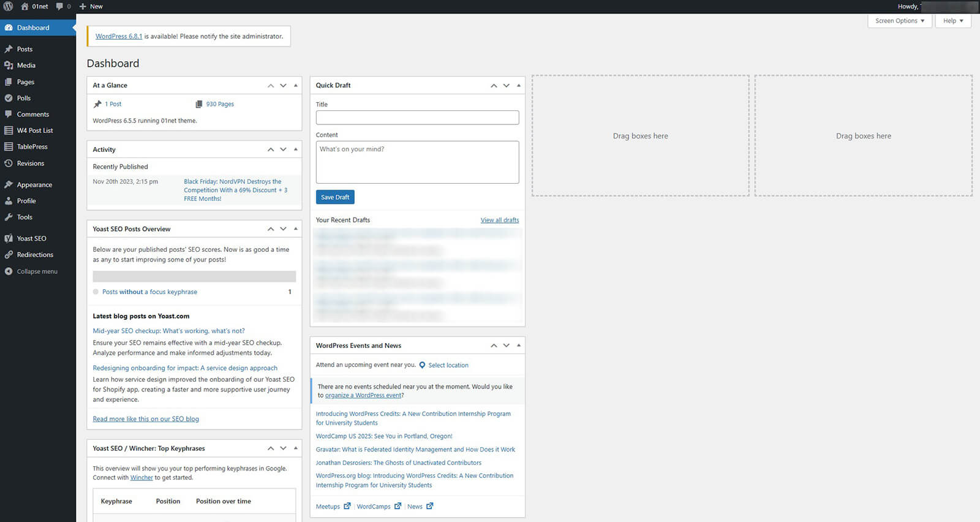Click Posts without a focus keyphrase link
Viewport: 980px width, 522px height.
point(149,292)
